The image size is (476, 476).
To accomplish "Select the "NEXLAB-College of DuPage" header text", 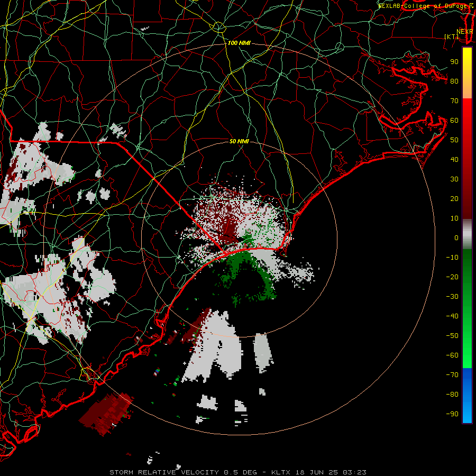I will tap(424, 6).
